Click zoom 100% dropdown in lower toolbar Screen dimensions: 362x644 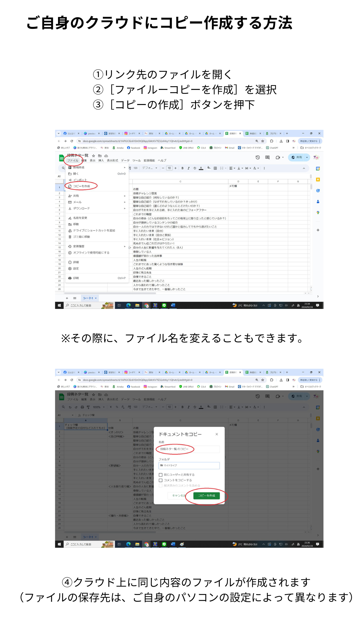(99, 407)
